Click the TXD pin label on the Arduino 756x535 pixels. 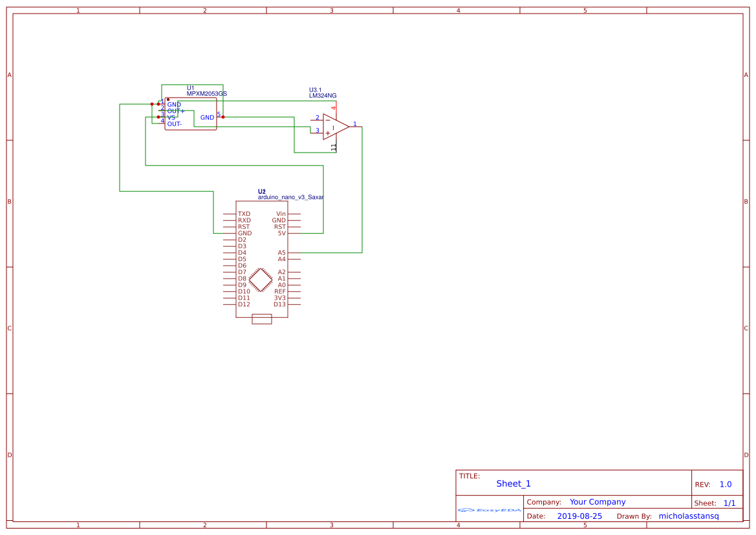pos(244,213)
